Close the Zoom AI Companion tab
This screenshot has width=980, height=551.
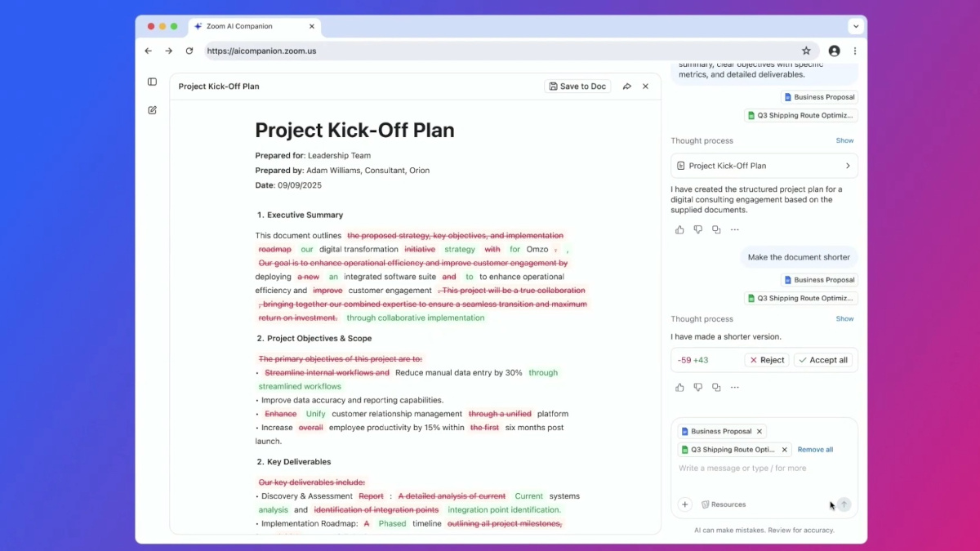[311, 26]
